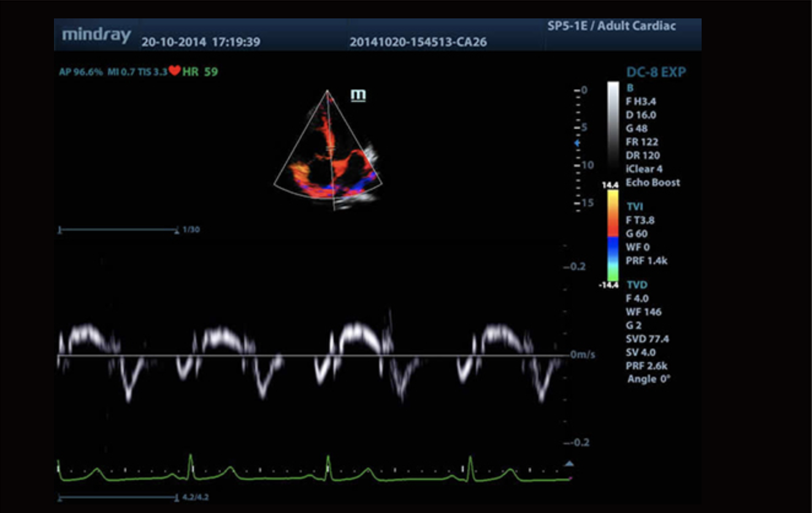Click the '0m/s' baseline velocity label
This screenshot has height=513, width=812.
(x=582, y=355)
